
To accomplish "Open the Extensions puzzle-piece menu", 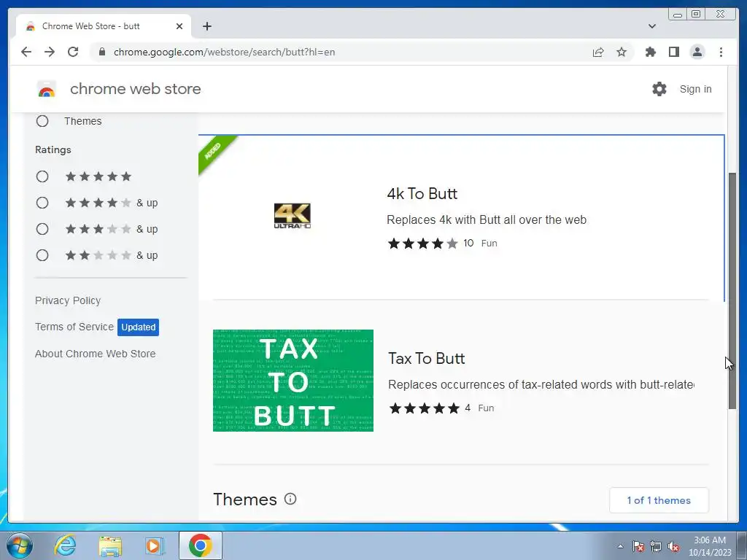I will [650, 52].
